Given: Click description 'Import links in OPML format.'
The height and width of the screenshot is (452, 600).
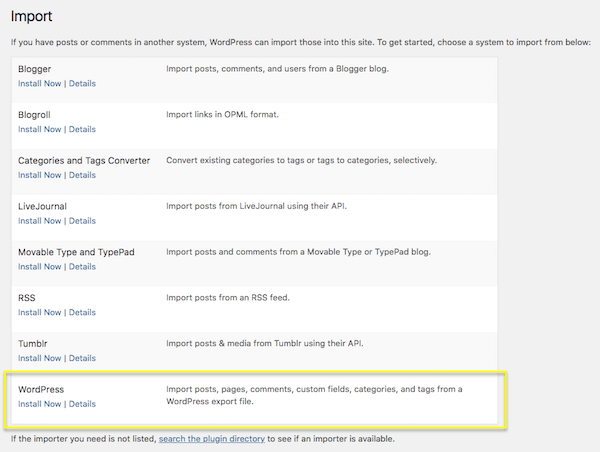Looking at the screenshot, I should point(222,114).
